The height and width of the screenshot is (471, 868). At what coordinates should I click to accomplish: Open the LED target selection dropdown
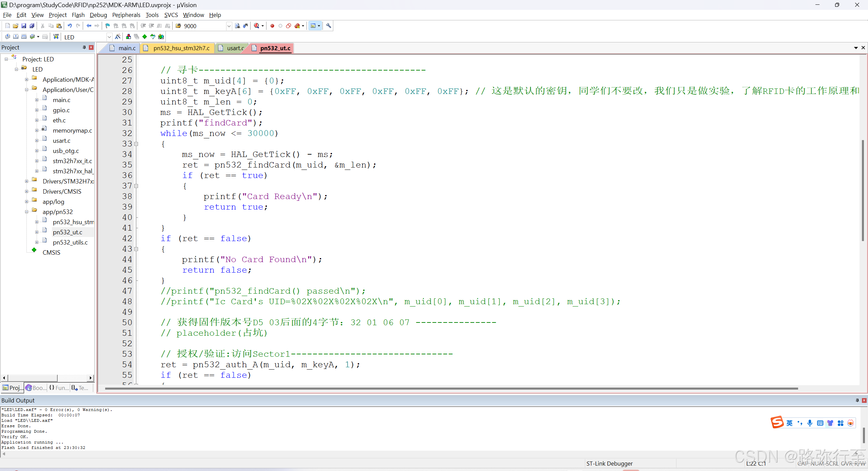point(109,37)
